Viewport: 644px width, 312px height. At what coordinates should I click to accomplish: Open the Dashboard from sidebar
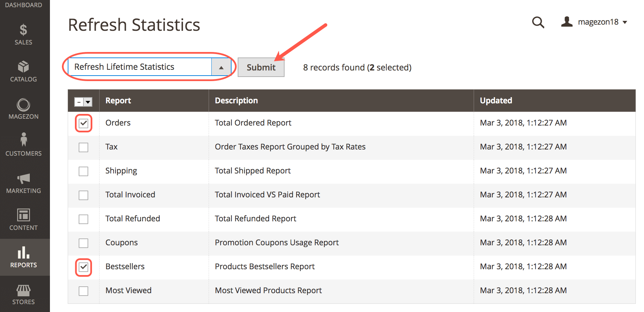[x=23, y=5]
